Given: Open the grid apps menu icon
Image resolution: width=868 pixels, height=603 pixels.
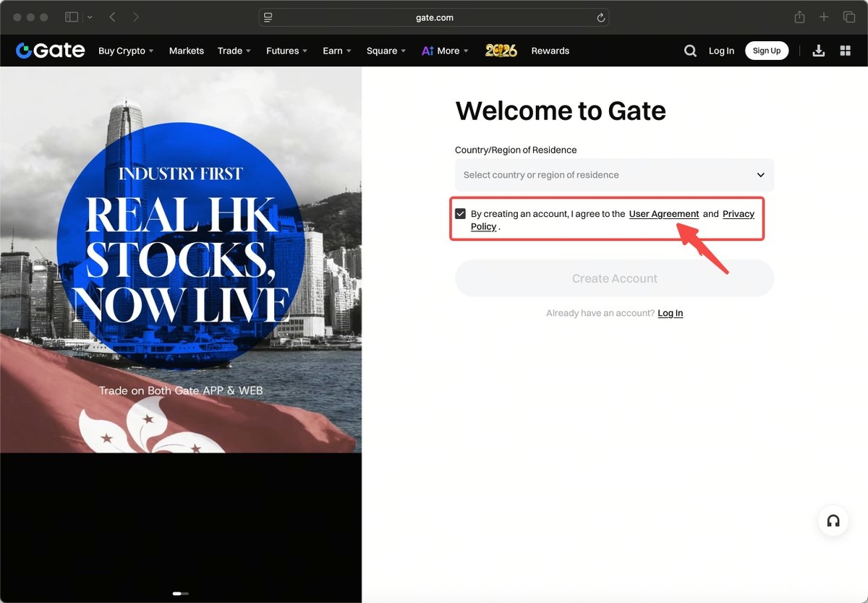Looking at the screenshot, I should coord(845,51).
